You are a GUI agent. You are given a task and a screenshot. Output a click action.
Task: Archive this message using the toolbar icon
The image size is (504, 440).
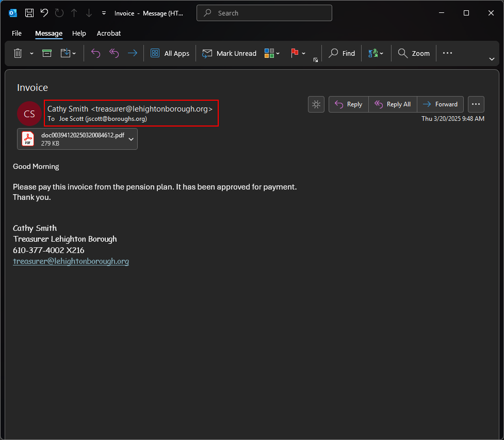coord(47,53)
